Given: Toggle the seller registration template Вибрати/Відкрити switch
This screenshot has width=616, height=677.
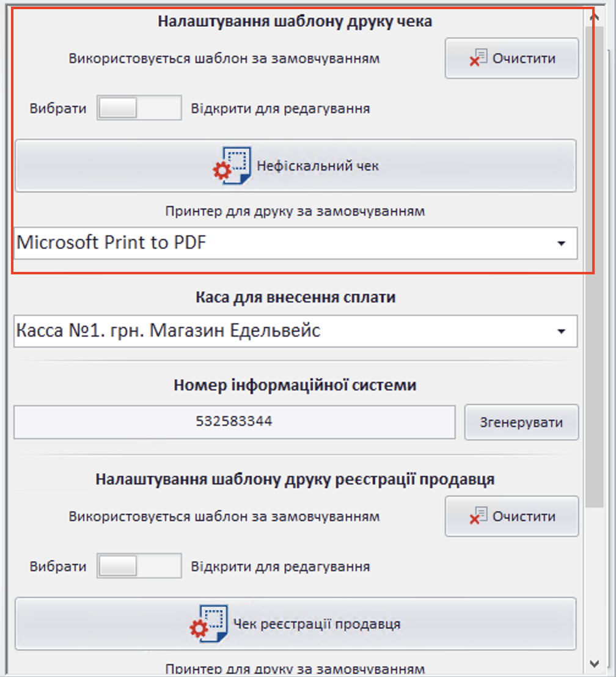Looking at the screenshot, I should [139, 566].
